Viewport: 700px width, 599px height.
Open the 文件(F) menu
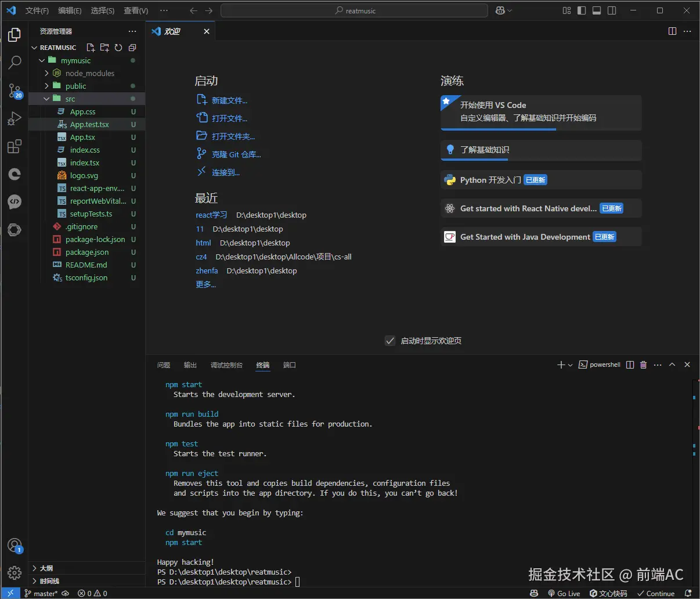[37, 10]
